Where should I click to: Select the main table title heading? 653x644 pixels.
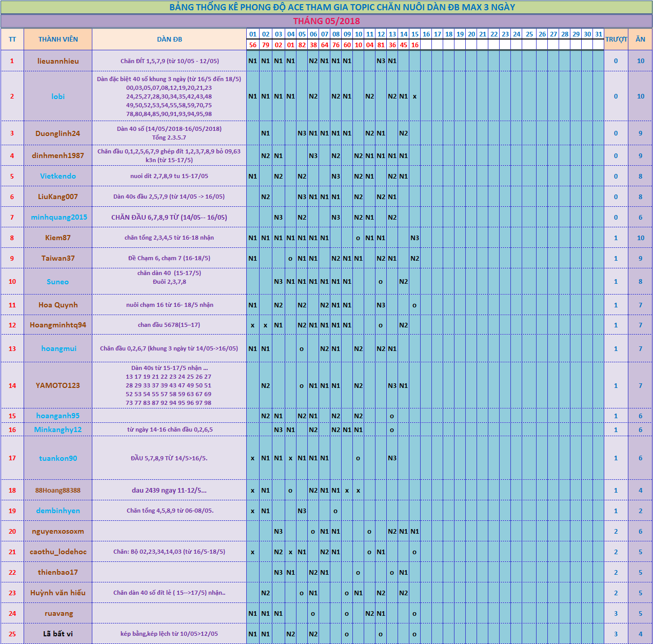[x=342, y=7]
